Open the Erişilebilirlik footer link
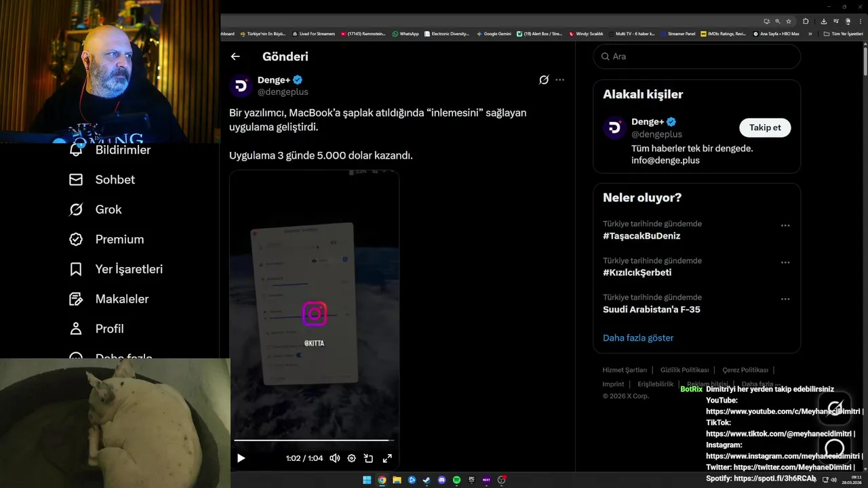Viewport: 868px width, 488px height. tap(656, 384)
